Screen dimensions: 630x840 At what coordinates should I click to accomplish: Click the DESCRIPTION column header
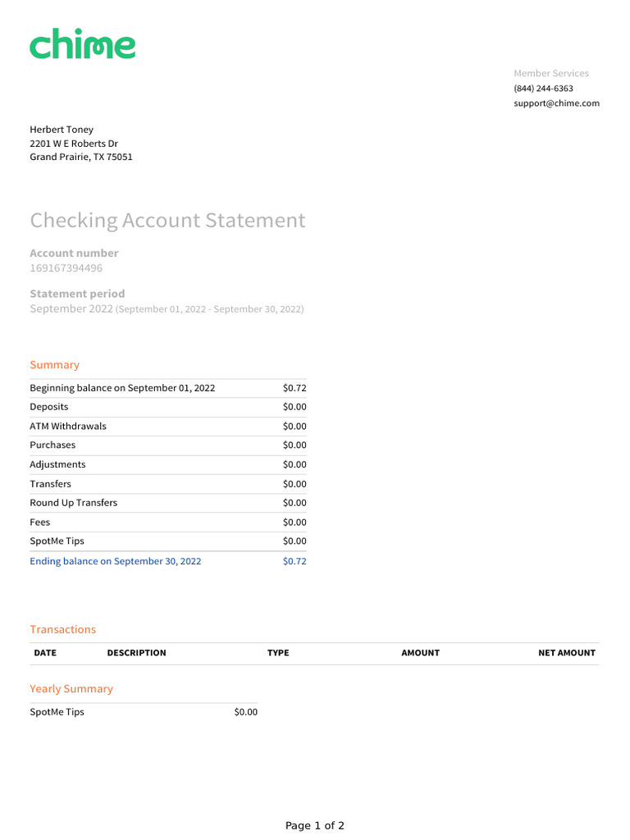136,653
